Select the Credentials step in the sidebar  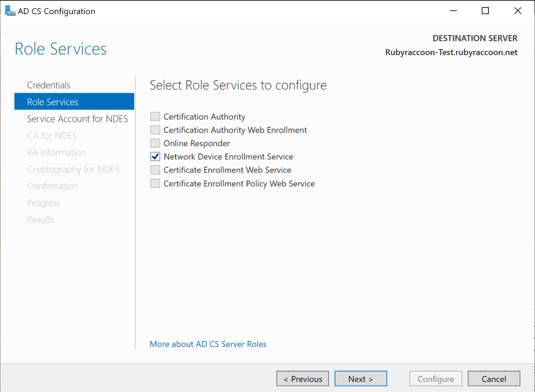coord(49,85)
